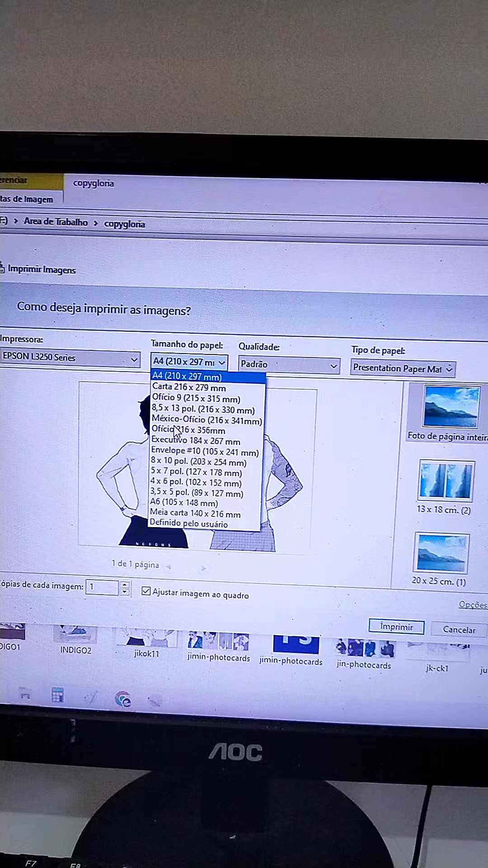Click the Cancelar button
Image resolution: width=488 pixels, height=868 pixels.
pos(459,629)
